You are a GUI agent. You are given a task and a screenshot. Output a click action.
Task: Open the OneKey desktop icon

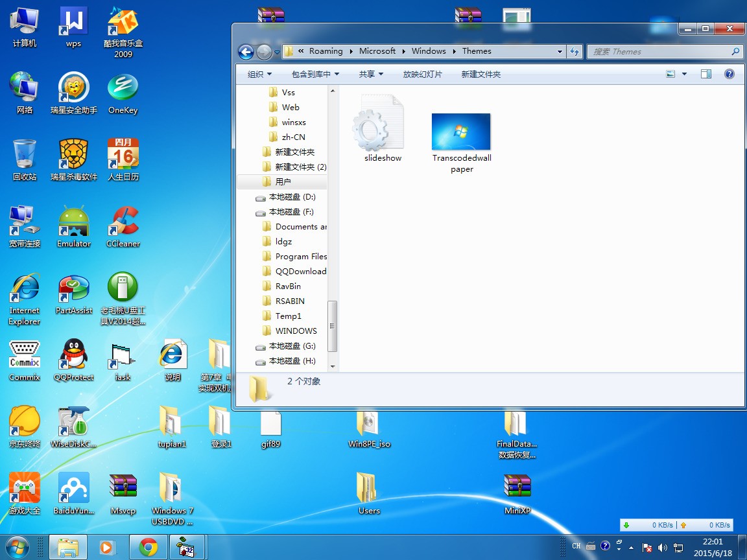coord(123,93)
